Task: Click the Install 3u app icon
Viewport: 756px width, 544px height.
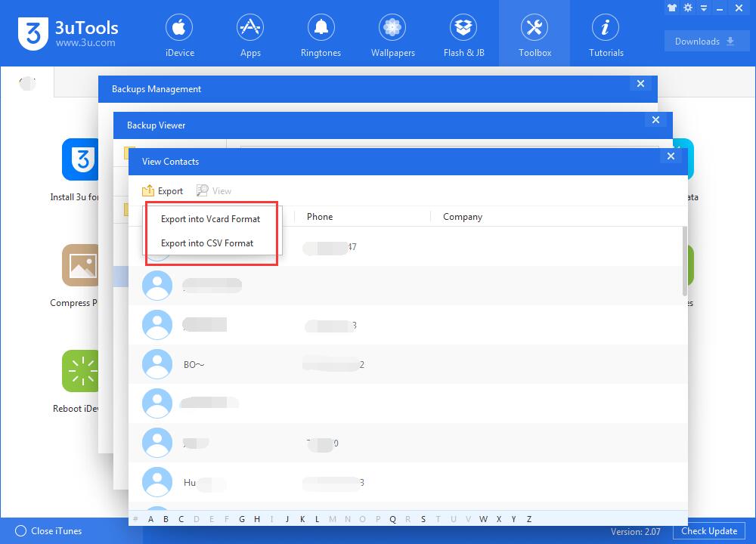Action: [80, 159]
